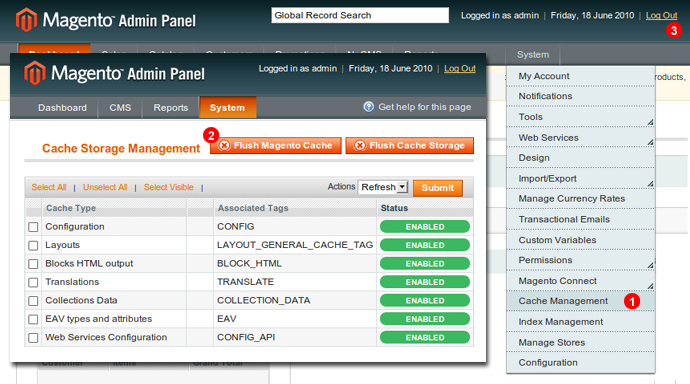Open Configuration menu item
Image resolution: width=690 pixels, height=384 pixels.
coord(580,362)
